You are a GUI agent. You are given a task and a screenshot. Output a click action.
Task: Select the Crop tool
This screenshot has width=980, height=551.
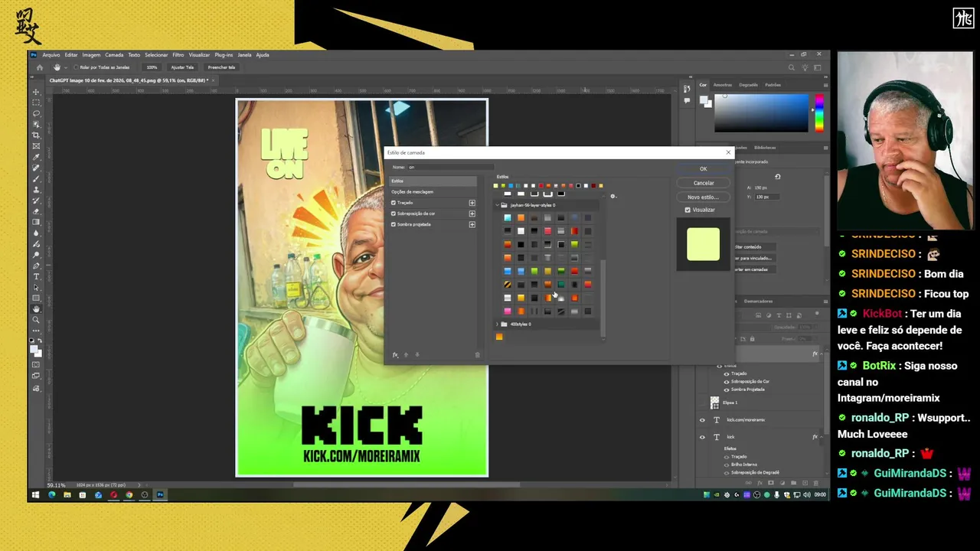coord(36,135)
